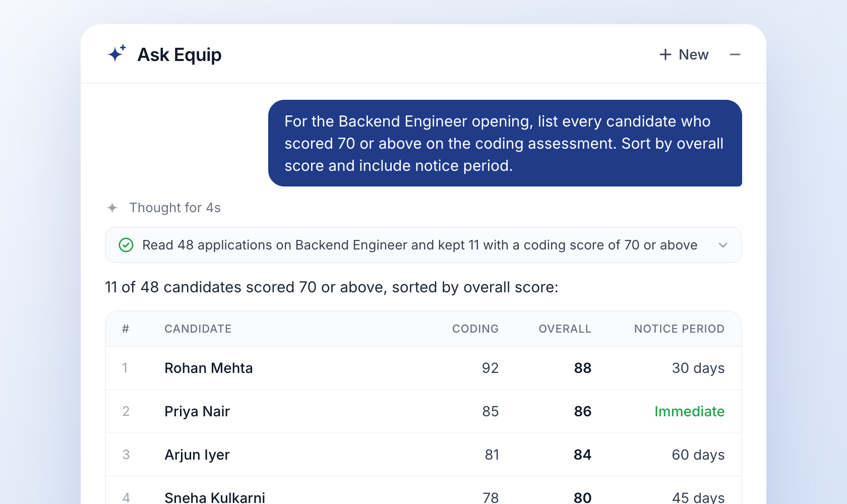Viewport: 847px width, 504px height.
Task: Minimize the Ask Equip panel
Action: pos(735,54)
